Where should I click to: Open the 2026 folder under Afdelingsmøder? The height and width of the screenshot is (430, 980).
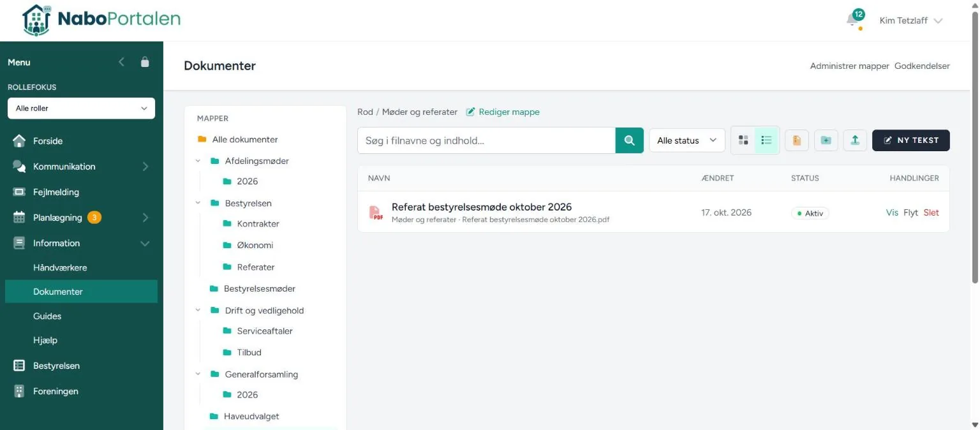click(x=241, y=181)
